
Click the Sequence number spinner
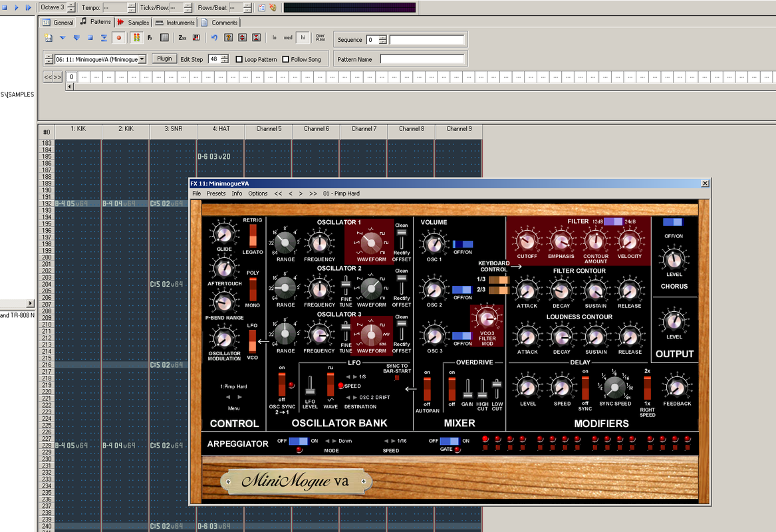point(382,40)
